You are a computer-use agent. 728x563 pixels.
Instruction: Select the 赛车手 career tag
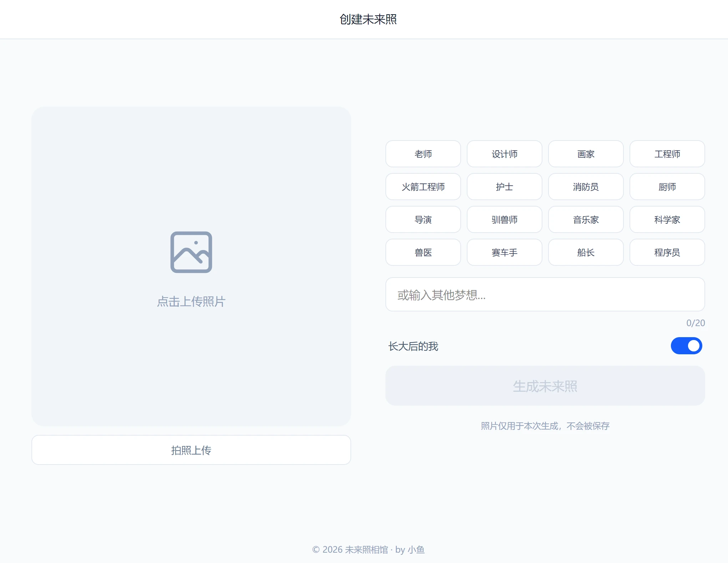pyautogui.click(x=504, y=252)
